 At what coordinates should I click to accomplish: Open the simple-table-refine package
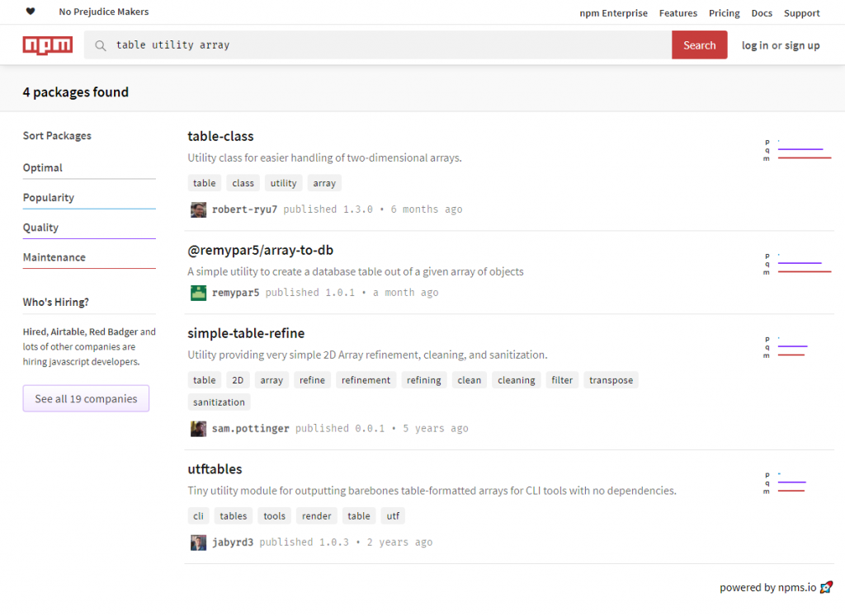tap(246, 333)
